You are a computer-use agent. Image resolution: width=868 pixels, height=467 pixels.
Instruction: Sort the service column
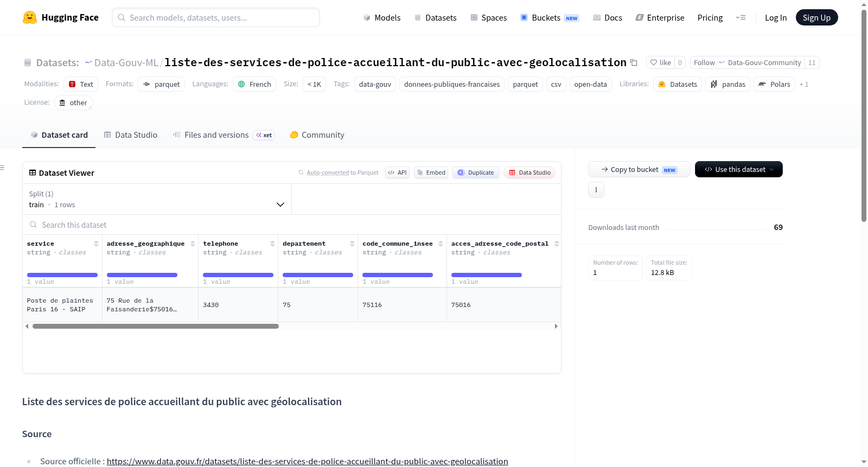[96, 244]
